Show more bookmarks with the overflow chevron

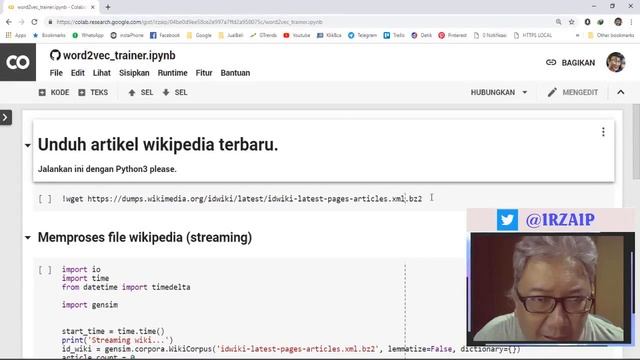coord(577,36)
